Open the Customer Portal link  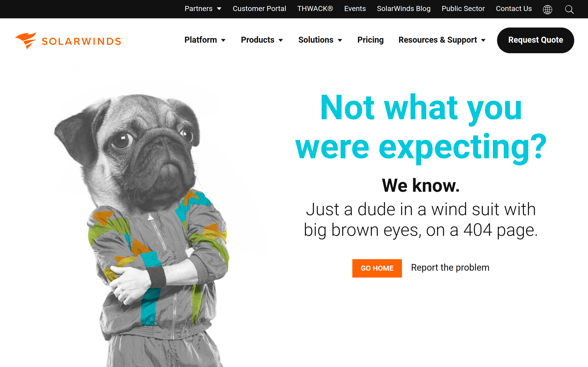pyautogui.click(x=259, y=9)
